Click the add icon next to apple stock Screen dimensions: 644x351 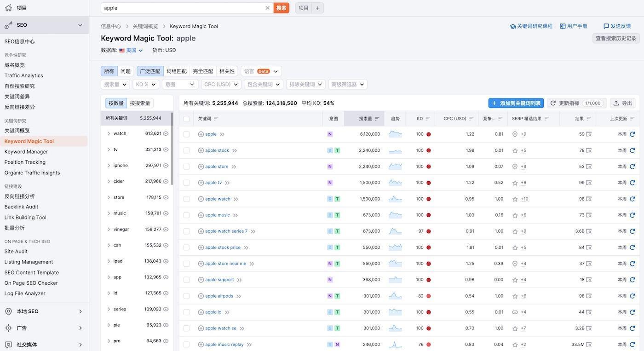tap(201, 150)
